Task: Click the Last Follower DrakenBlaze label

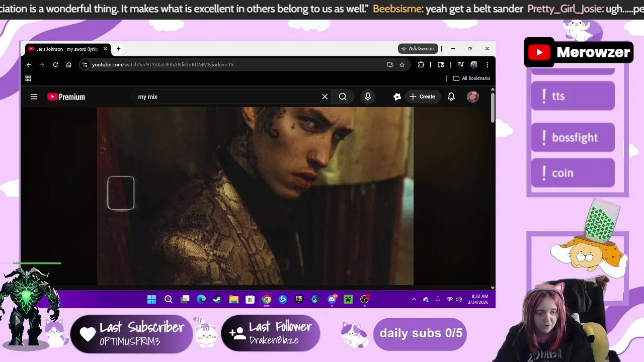Action: point(270,333)
